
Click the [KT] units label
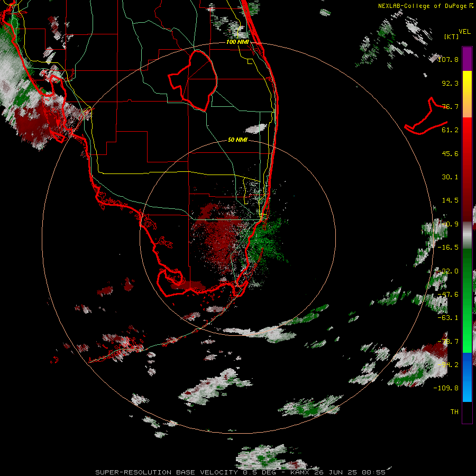tap(452, 36)
